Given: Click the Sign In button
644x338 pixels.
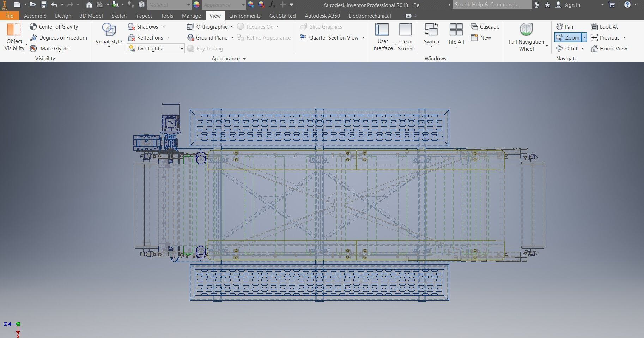Looking at the screenshot, I should point(567,5).
